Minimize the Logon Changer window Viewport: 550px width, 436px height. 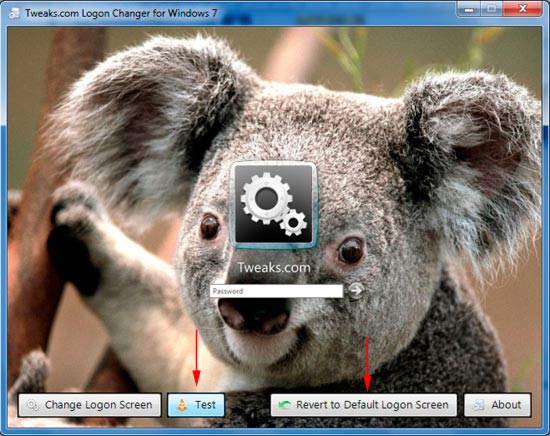coord(469,9)
